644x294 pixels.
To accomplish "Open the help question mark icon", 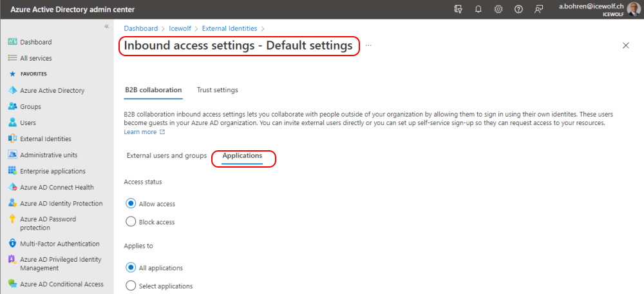I will coord(518,9).
